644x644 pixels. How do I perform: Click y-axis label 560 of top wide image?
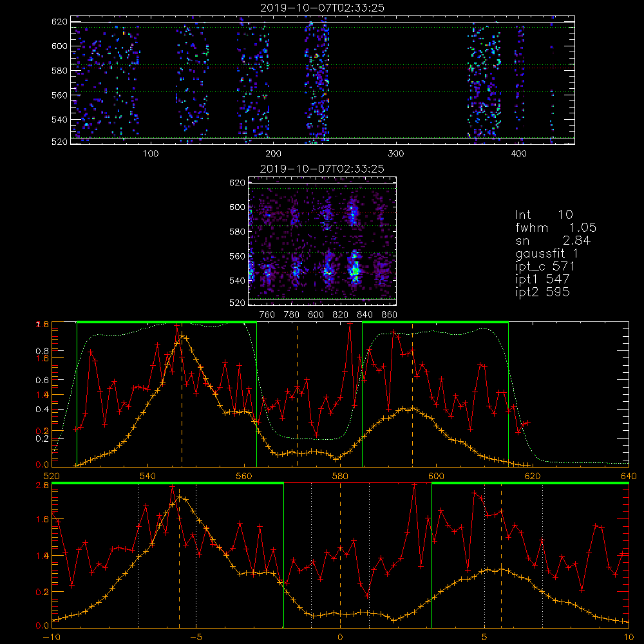tap(59, 95)
